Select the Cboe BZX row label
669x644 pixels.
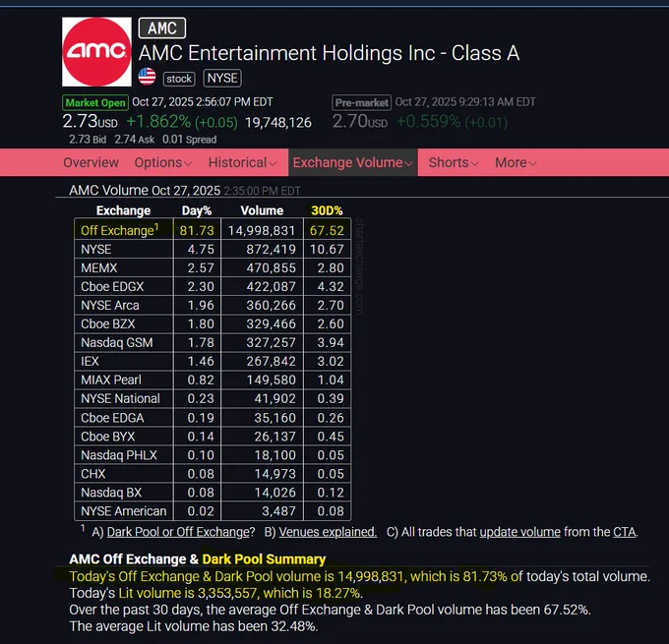[x=107, y=324]
